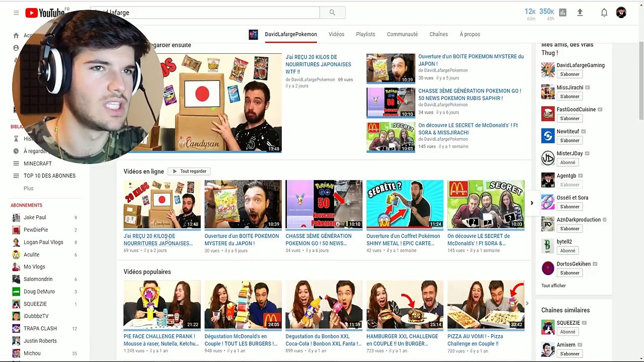
Task: Click the Abonné button under MisterJDay
Action: tap(568, 162)
